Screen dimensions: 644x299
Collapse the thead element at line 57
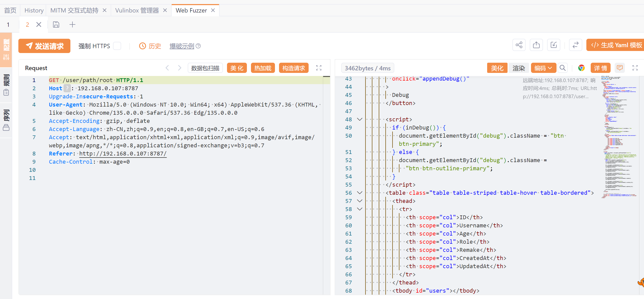(360, 201)
